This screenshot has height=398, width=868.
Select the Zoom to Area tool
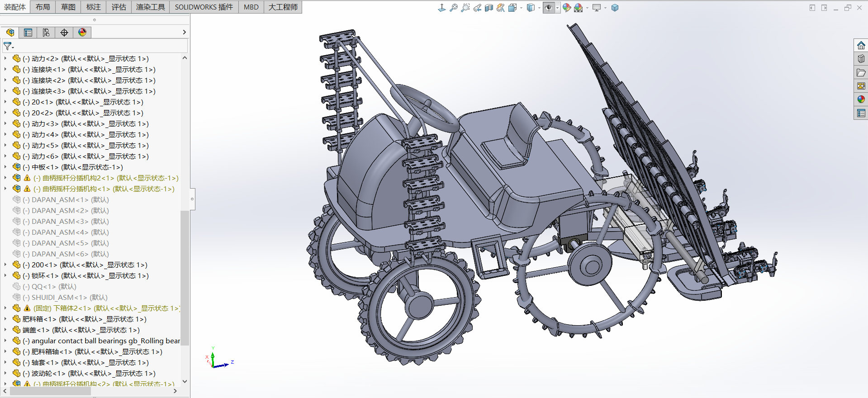point(465,8)
